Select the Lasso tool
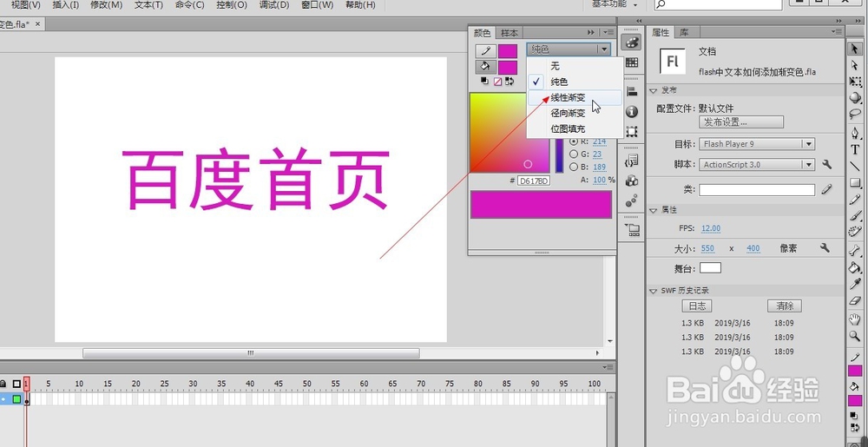Screen dimensions: 868x447 855,115
